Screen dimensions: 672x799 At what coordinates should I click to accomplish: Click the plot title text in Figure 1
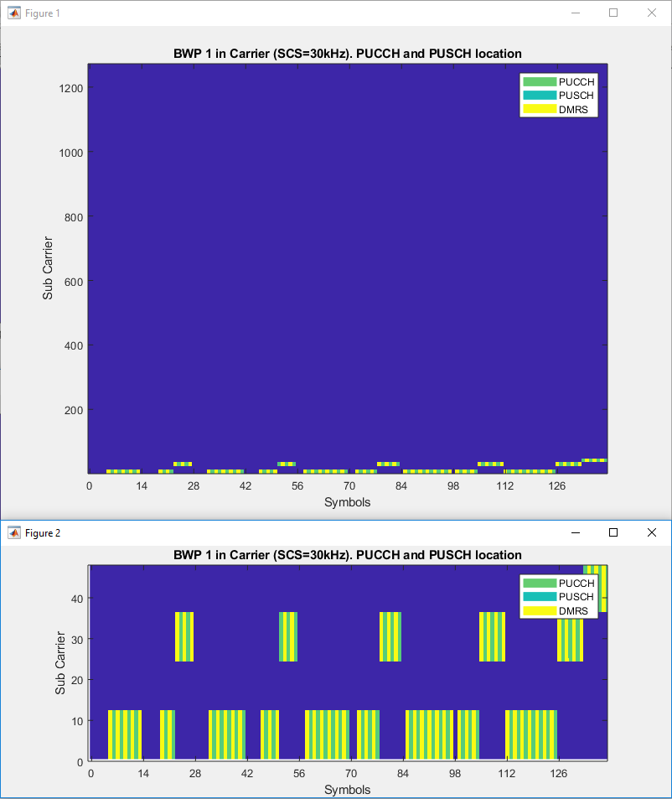[x=347, y=54]
